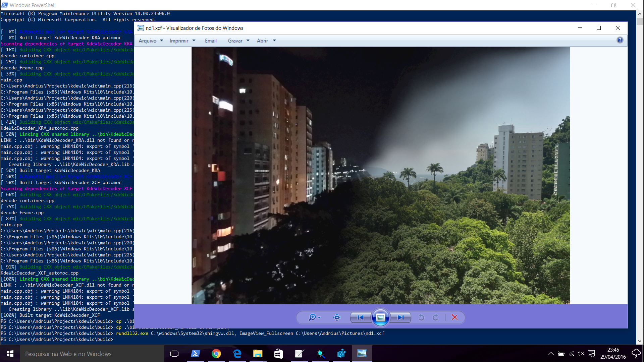The height and width of the screenshot is (362, 644).
Task: Click PowerShell window title bar icon
Action: pos(5,5)
